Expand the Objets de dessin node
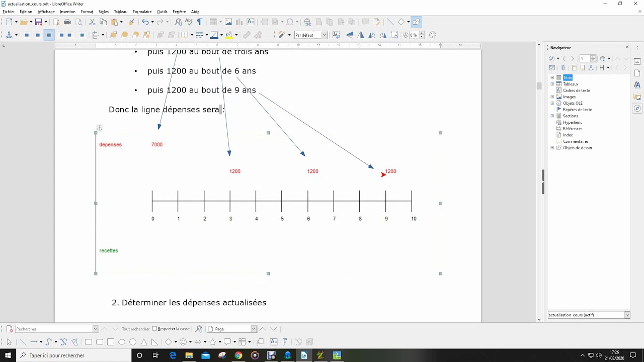This screenshot has width=644, height=362. (552, 148)
